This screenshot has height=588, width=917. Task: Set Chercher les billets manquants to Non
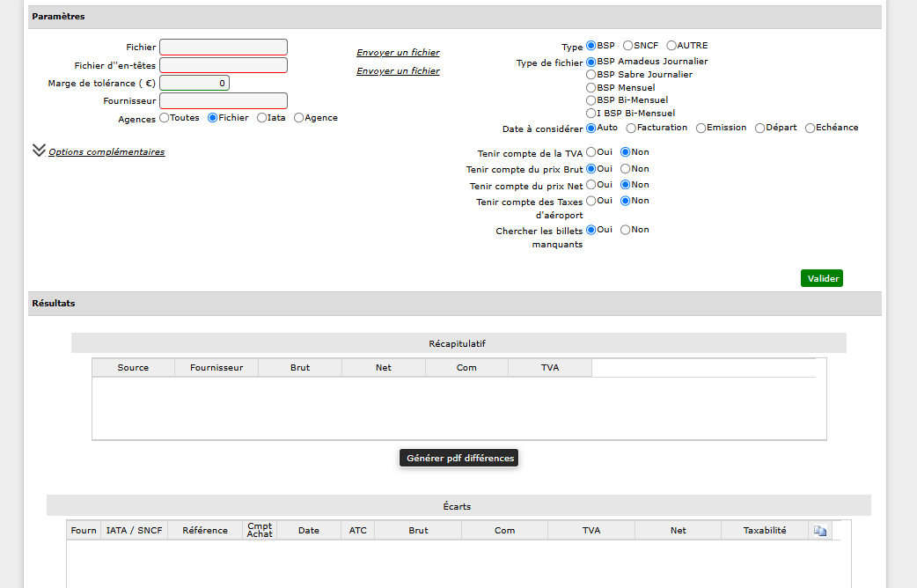(625, 230)
